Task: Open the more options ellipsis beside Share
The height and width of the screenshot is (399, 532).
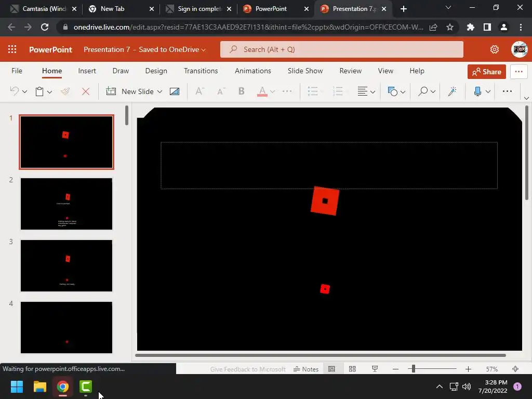Action: tap(519, 72)
